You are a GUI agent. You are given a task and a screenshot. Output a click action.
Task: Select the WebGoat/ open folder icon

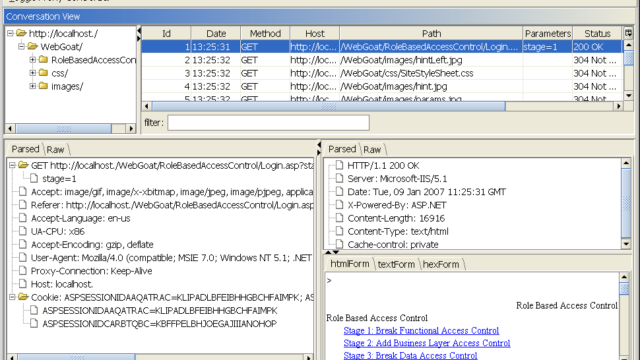[x=33, y=46]
